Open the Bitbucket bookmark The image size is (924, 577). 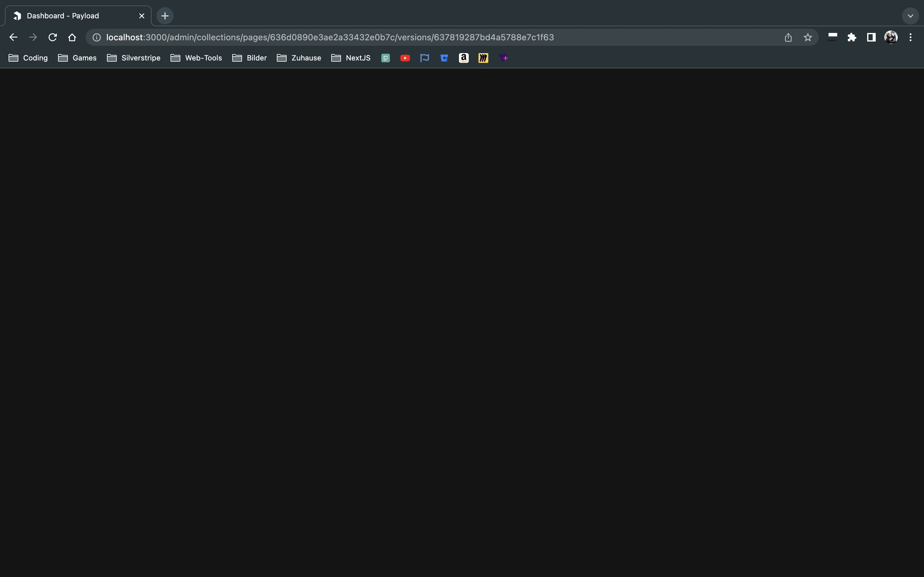coord(444,58)
